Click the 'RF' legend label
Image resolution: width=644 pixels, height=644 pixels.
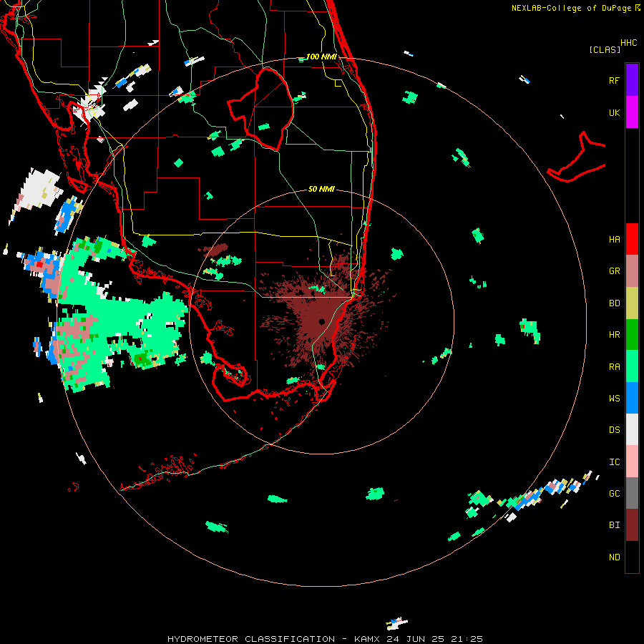[x=614, y=80]
